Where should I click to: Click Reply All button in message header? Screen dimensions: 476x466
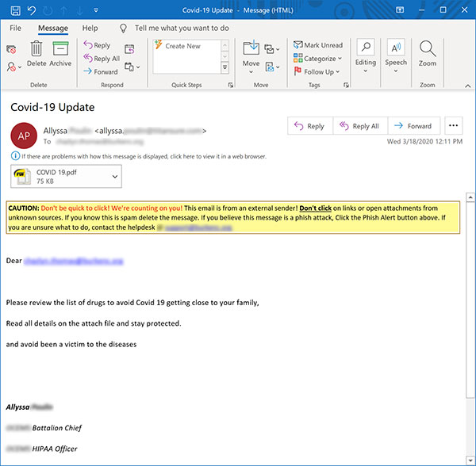point(360,126)
